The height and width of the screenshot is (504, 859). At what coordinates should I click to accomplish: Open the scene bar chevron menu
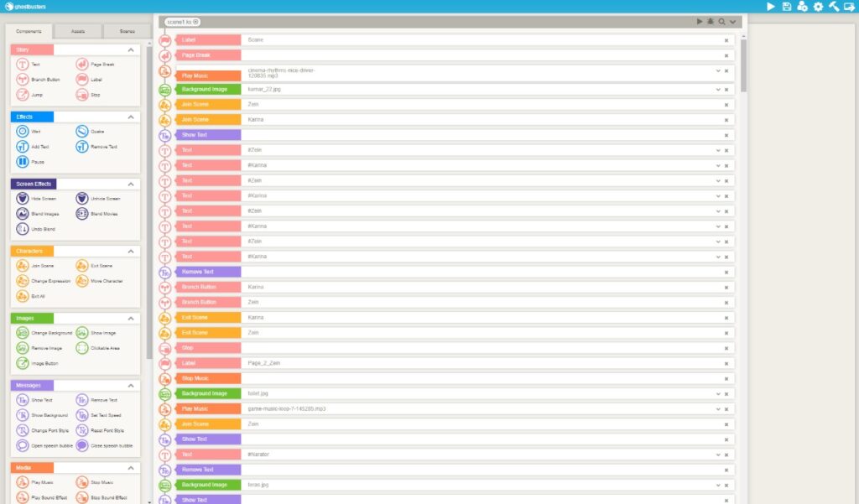(x=733, y=22)
